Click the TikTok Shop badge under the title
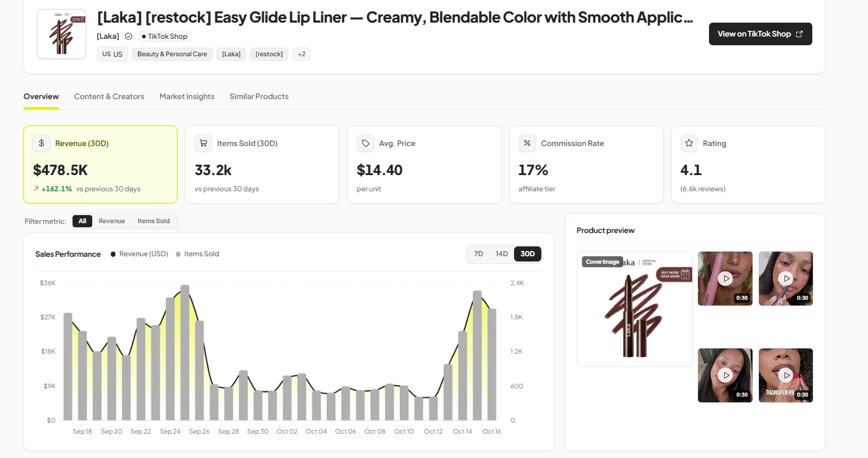This screenshot has height=458, width=868. [x=165, y=37]
